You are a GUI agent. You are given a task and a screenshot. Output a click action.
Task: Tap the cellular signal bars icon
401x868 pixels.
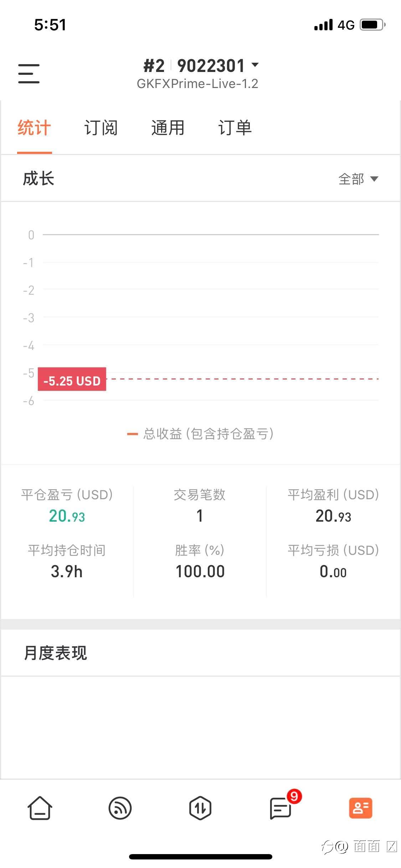click(323, 25)
